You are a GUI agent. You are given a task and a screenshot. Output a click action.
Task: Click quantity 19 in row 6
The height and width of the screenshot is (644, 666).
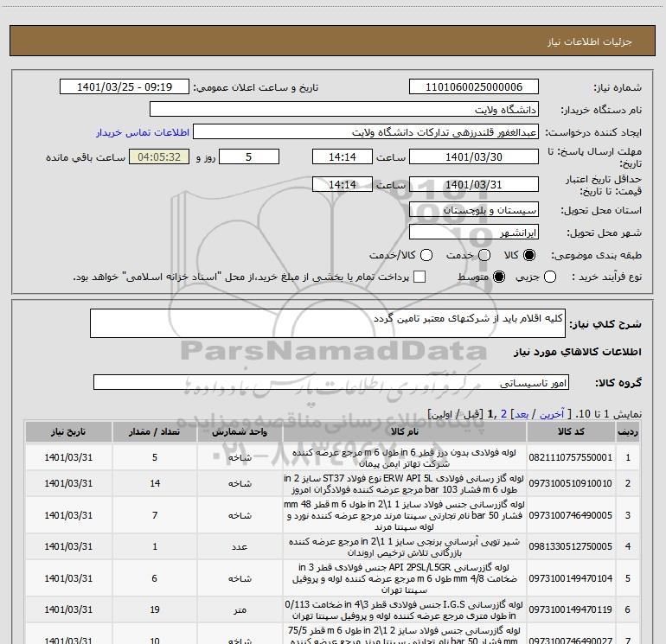[155, 609]
